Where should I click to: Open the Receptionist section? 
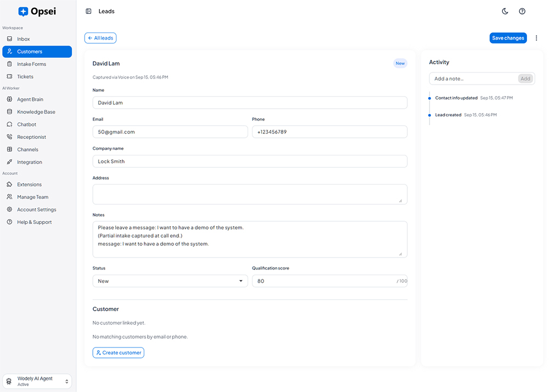point(37,137)
